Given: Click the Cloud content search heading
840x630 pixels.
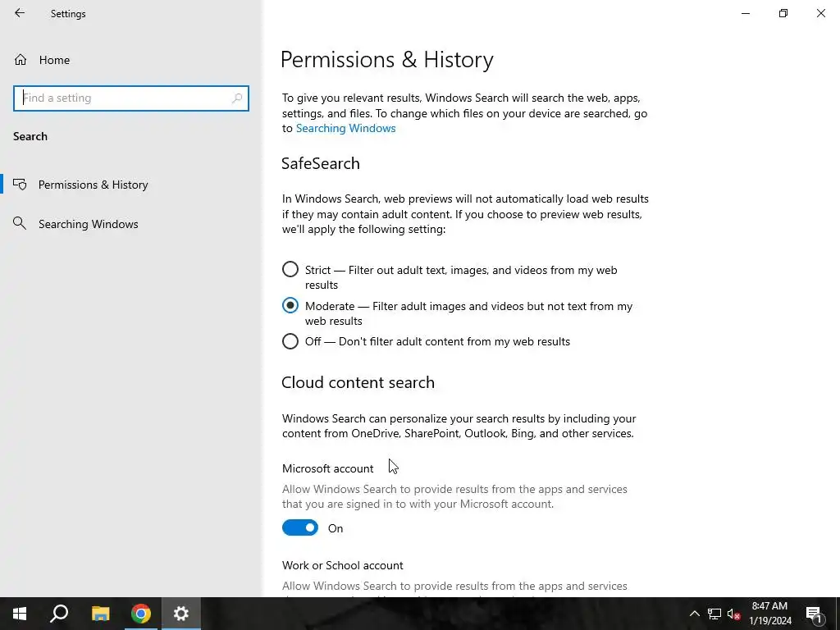Looking at the screenshot, I should coord(358,382).
